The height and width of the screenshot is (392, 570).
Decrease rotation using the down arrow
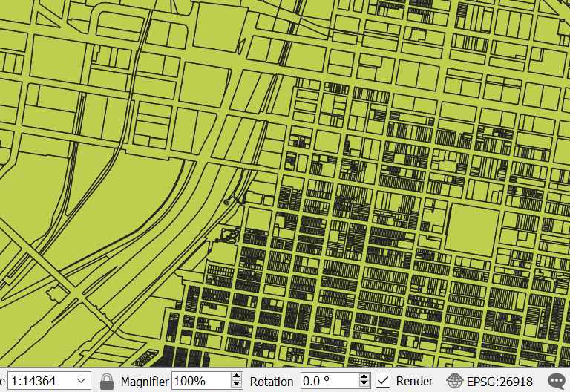[364, 385]
